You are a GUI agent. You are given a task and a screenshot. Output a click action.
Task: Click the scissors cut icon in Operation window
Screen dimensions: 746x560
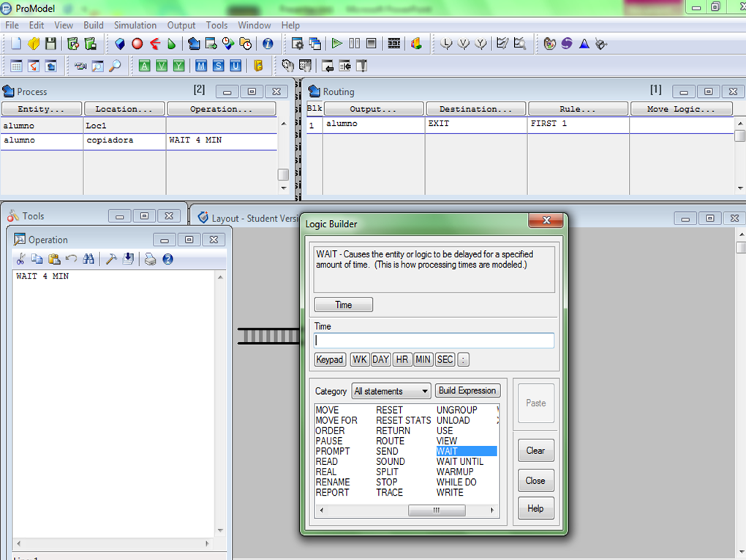coord(20,259)
